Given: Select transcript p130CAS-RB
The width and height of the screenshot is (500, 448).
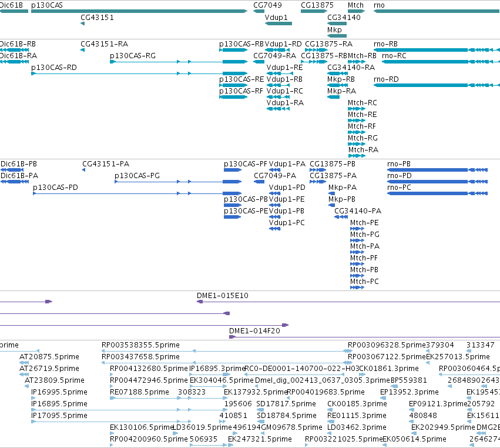Looking at the screenshot, I should (241, 44).
